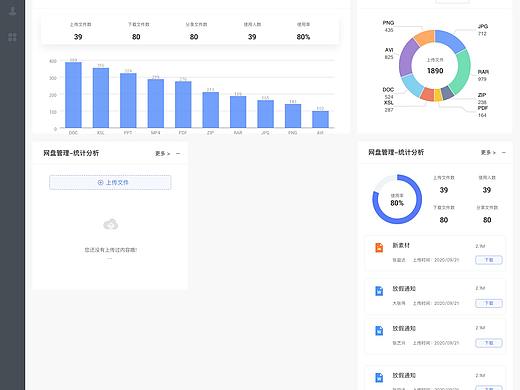Click the DOC 524 donut legend label
520x390 pixels.
(x=388, y=93)
